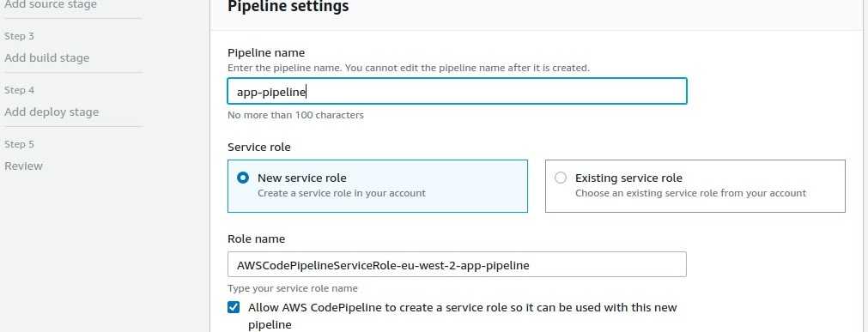Image resolution: width=868 pixels, height=332 pixels.
Task: Click the Pipeline settings heading
Action: pyautogui.click(x=288, y=7)
